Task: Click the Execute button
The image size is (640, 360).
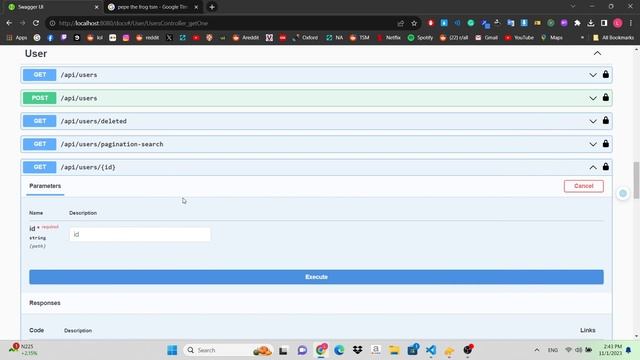Action: pyautogui.click(x=316, y=277)
